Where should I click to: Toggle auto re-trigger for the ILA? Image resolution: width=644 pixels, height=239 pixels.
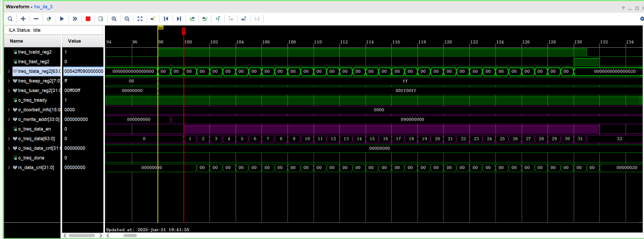[49, 19]
